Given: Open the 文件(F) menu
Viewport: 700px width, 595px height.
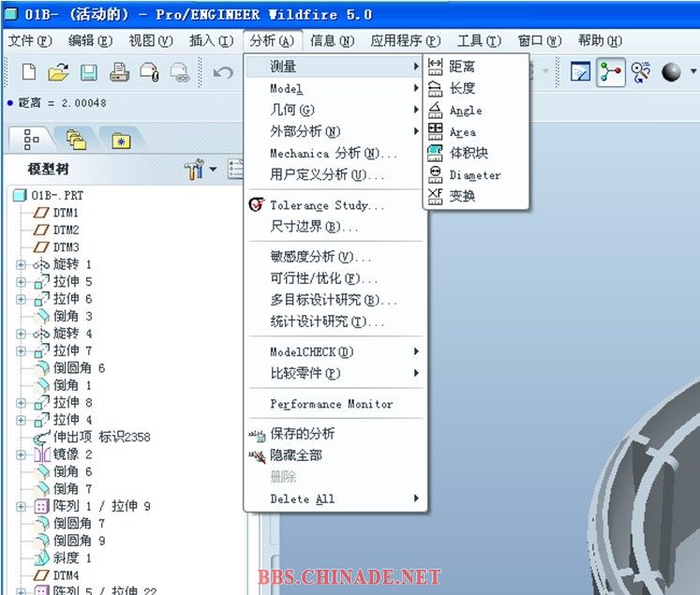Looking at the screenshot, I should [x=30, y=40].
